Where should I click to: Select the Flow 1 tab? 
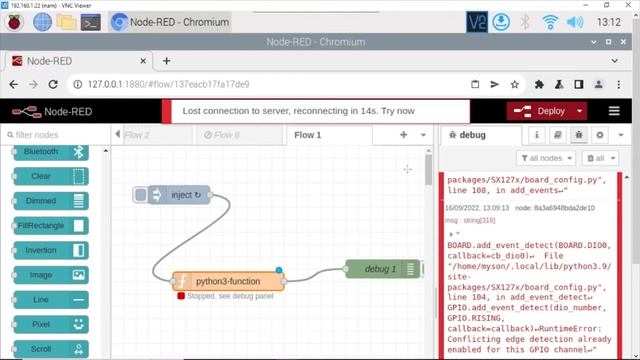329,135
